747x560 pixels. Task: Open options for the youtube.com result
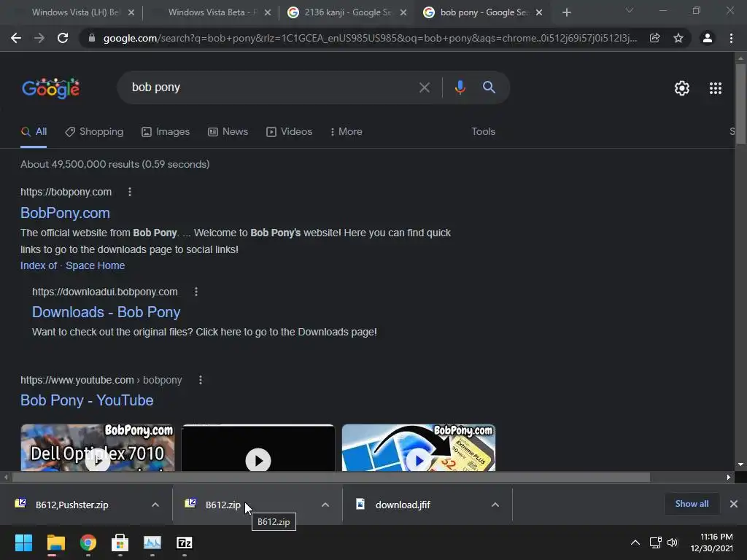coord(201,380)
